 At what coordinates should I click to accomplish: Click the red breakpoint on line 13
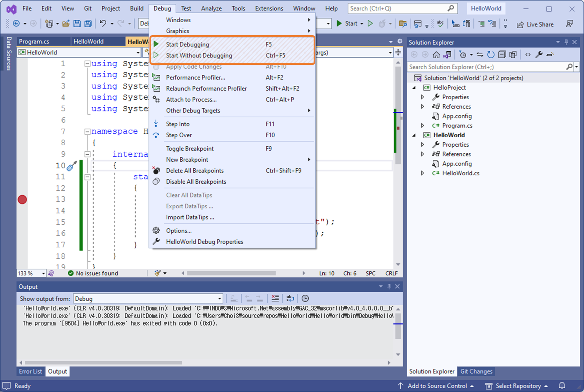(22, 199)
